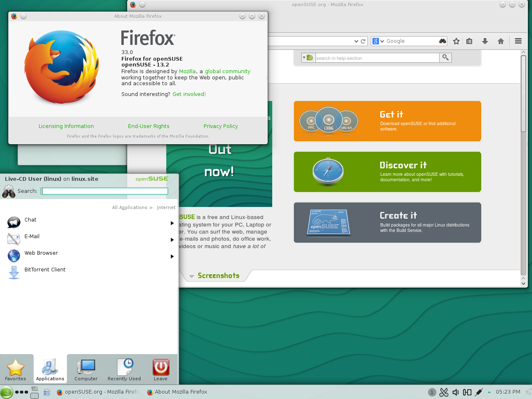Click the openSUSE kickoff launcher button
The height and width of the screenshot is (399, 532).
click(x=7, y=392)
